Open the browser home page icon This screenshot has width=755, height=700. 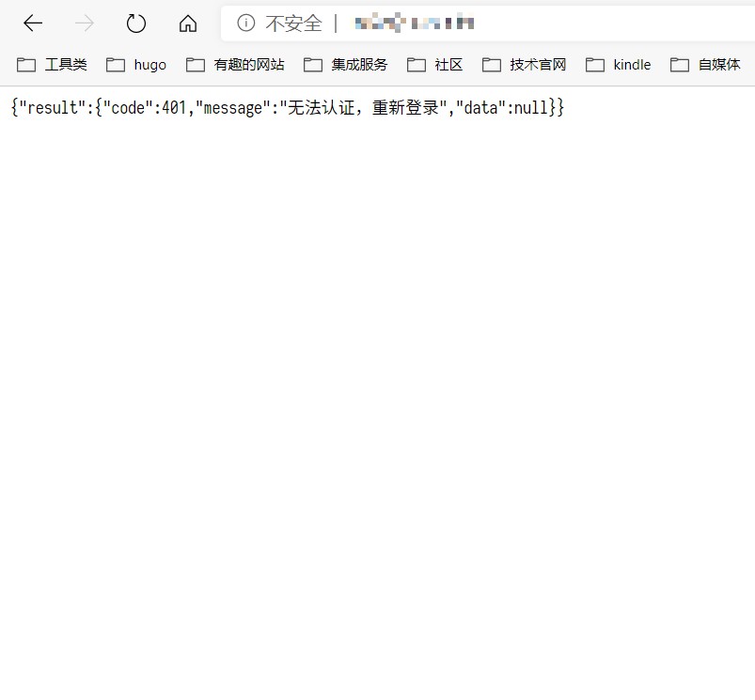(x=188, y=23)
